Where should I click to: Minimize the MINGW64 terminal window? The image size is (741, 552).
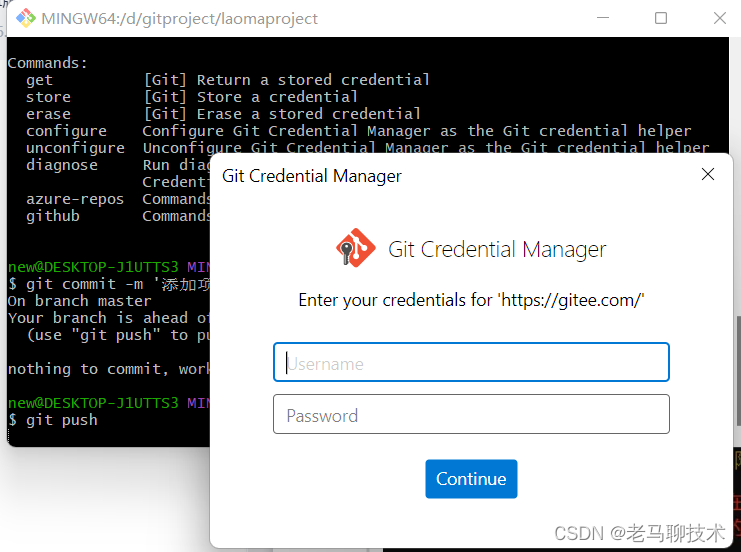tap(603, 18)
